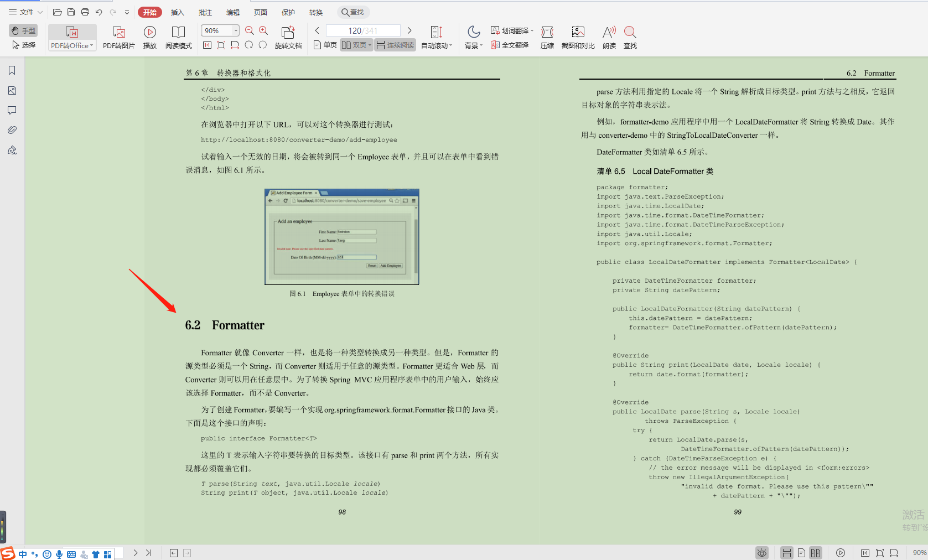Screen dimensions: 928x560
Task: Save the document via the floppy icon
Action: pos(71,12)
